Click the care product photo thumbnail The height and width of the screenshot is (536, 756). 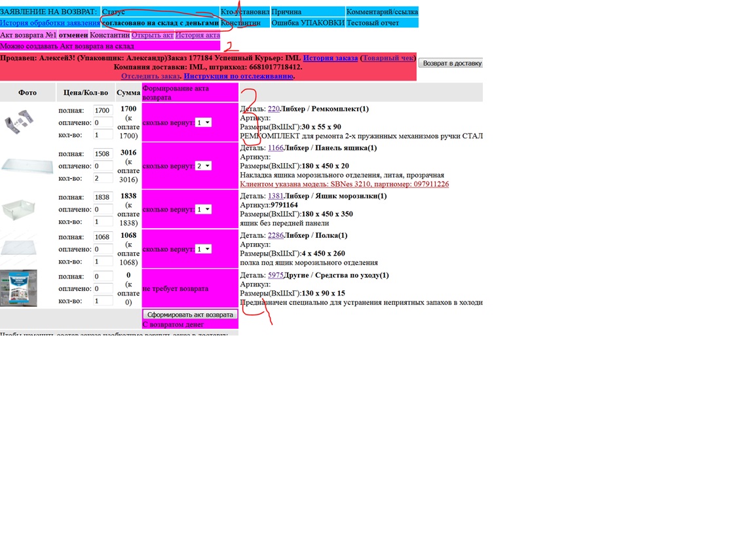coord(18,288)
